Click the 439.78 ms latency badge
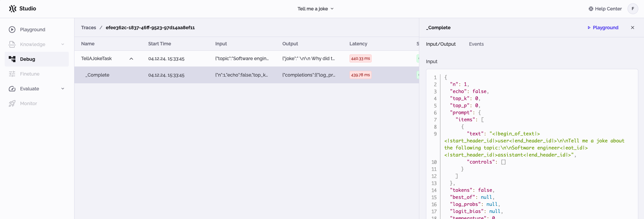The height and width of the screenshot is (219, 644). [361, 75]
